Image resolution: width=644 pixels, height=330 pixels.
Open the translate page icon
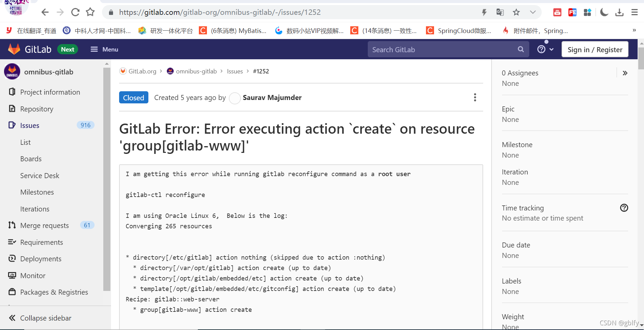(500, 12)
